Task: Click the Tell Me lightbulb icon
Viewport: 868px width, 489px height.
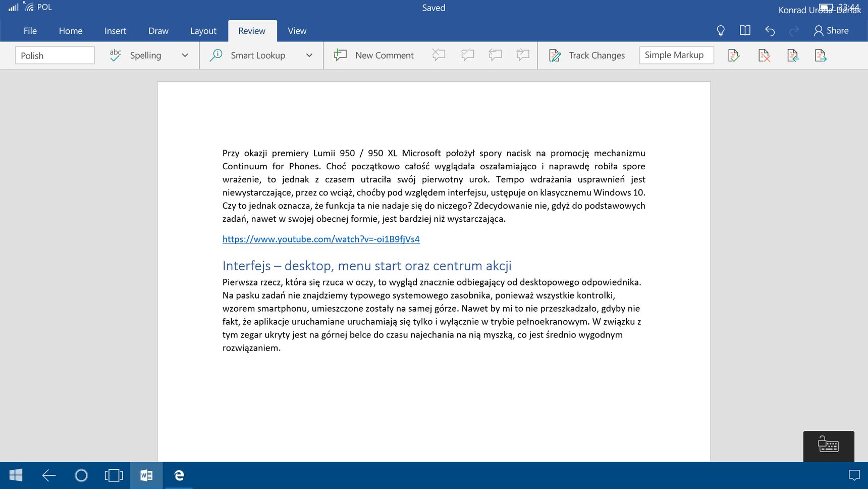Action: (x=721, y=31)
